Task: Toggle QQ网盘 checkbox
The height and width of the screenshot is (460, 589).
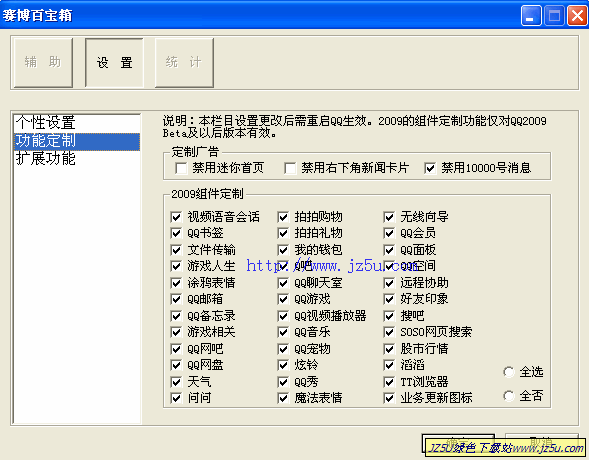Action: (176, 365)
